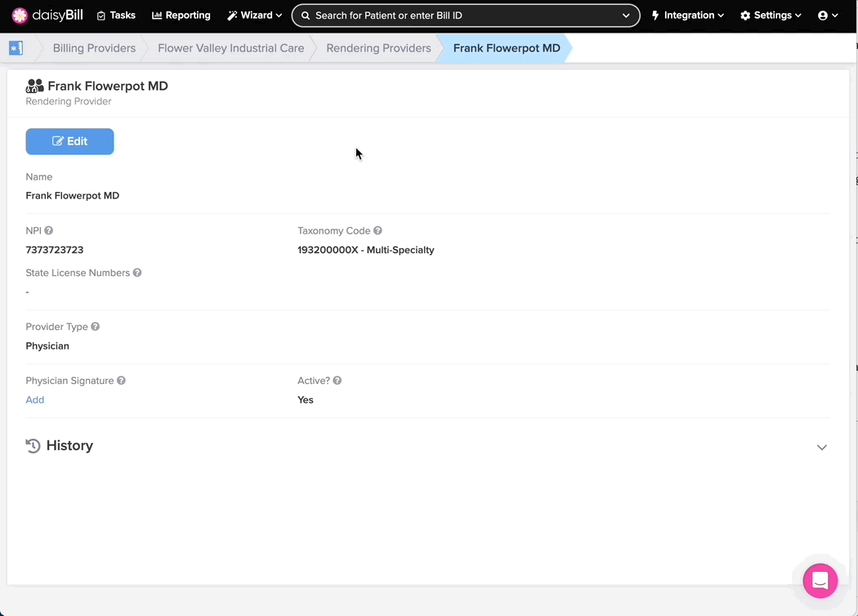
Task: Open the pink chat support bubble
Action: (x=820, y=580)
